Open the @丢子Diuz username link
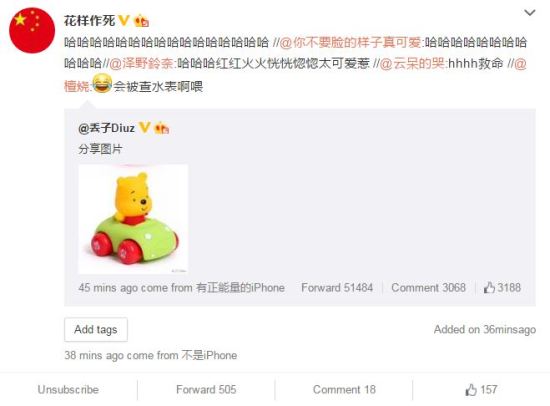This screenshot has height=406, width=550. pos(106,128)
